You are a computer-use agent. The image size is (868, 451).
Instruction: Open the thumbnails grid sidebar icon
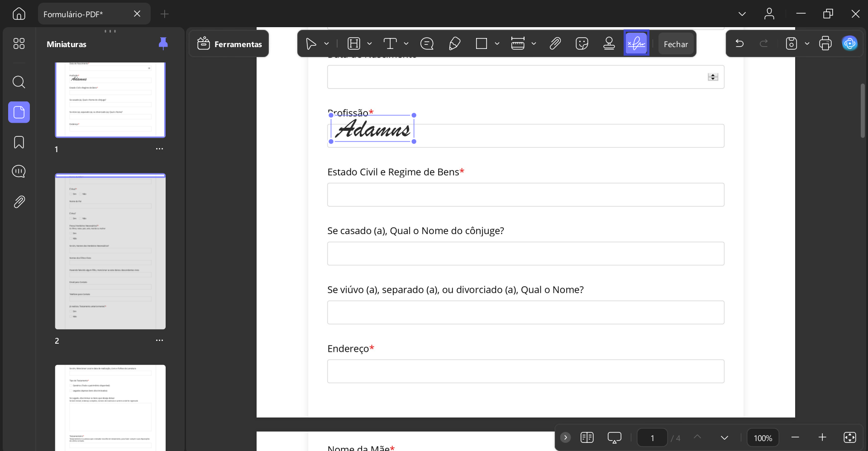coord(19,43)
